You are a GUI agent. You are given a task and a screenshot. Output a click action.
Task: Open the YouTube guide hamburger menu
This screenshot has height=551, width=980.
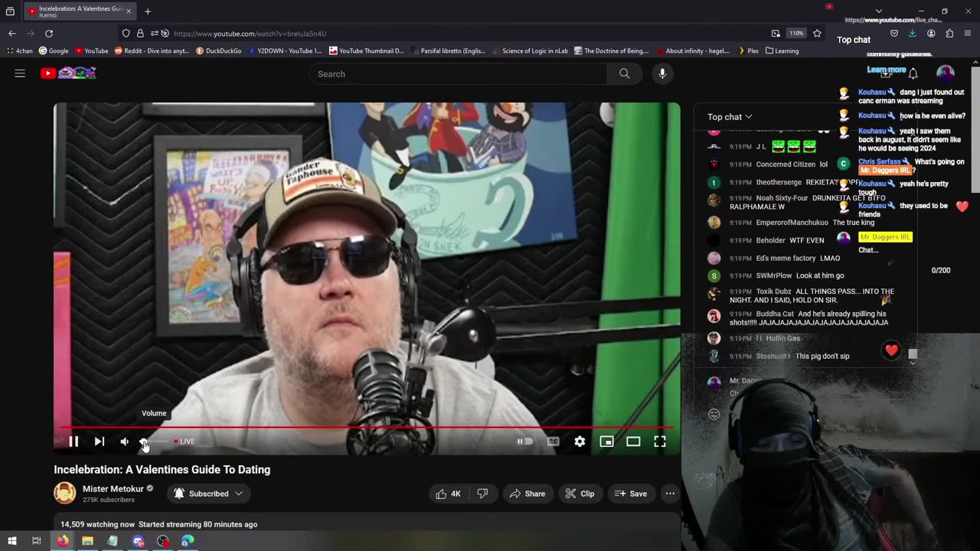[x=20, y=73]
